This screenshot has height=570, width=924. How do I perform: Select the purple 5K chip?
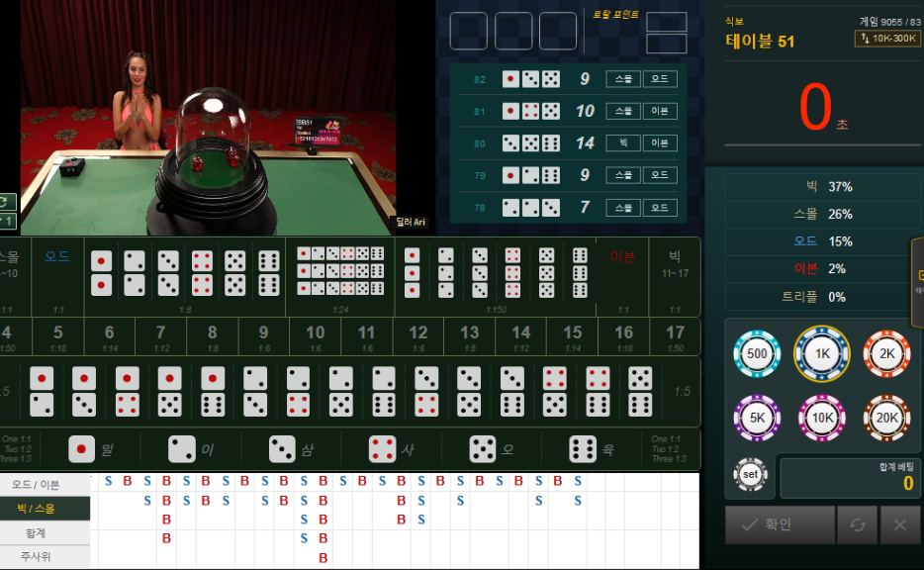point(757,418)
